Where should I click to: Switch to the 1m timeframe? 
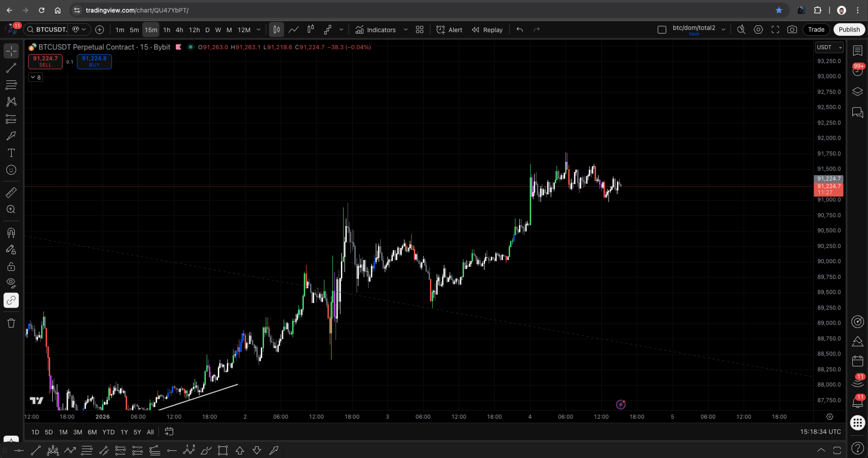pos(120,30)
